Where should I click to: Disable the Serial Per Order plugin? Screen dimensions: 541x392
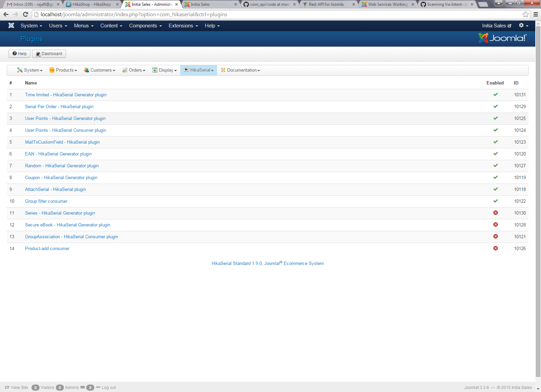(x=495, y=106)
